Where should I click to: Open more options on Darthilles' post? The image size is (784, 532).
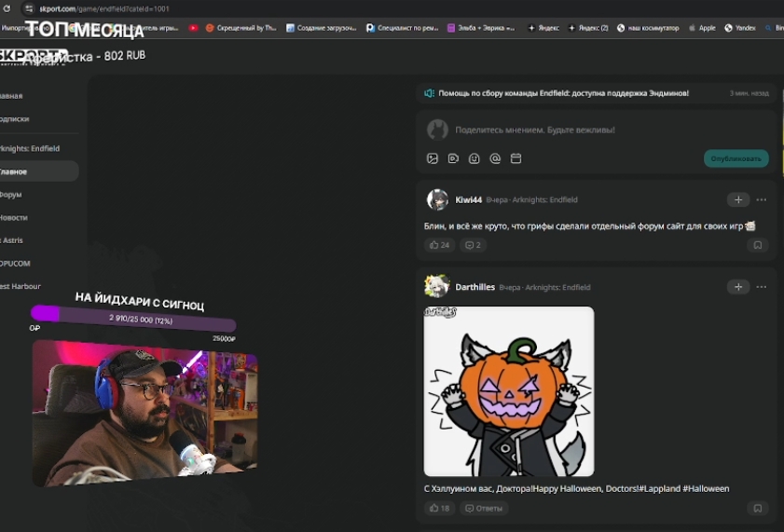click(x=761, y=287)
